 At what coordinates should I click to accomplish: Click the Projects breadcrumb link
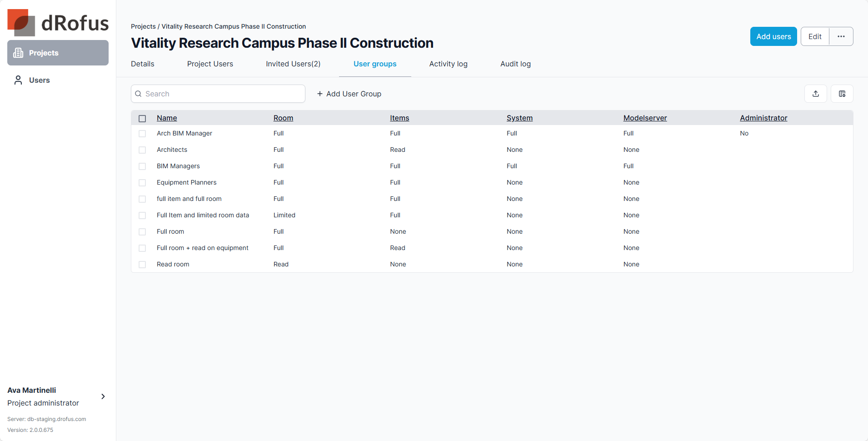point(143,26)
